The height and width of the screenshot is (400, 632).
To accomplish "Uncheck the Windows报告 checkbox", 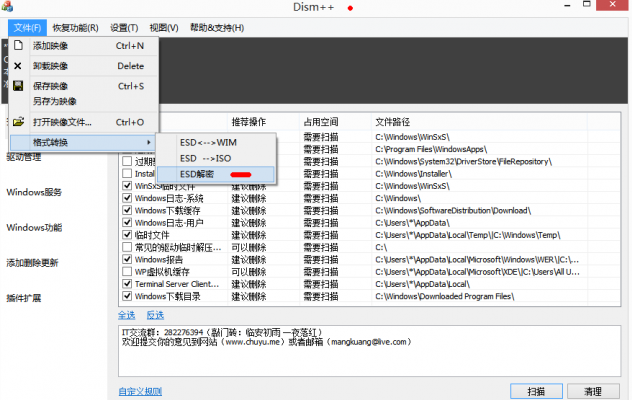I will tap(127, 259).
